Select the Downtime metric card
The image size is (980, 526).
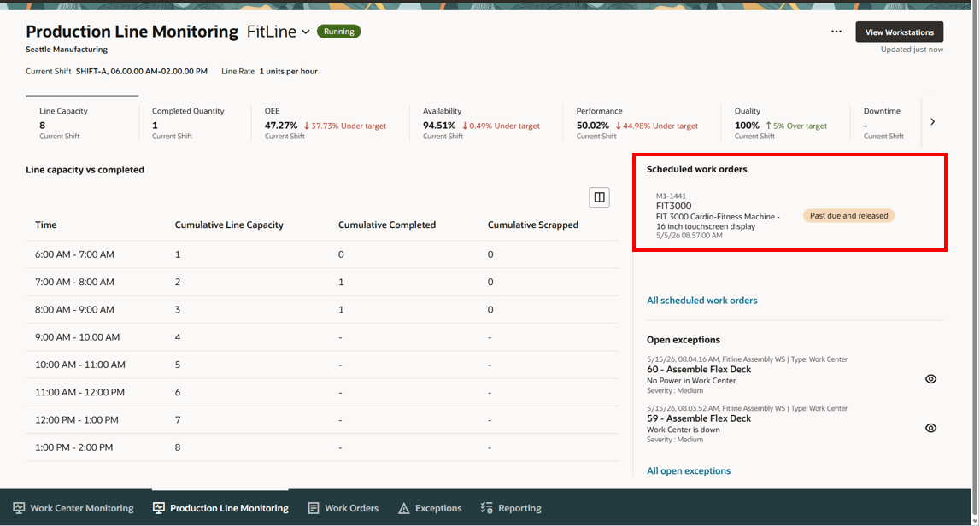tap(886, 122)
